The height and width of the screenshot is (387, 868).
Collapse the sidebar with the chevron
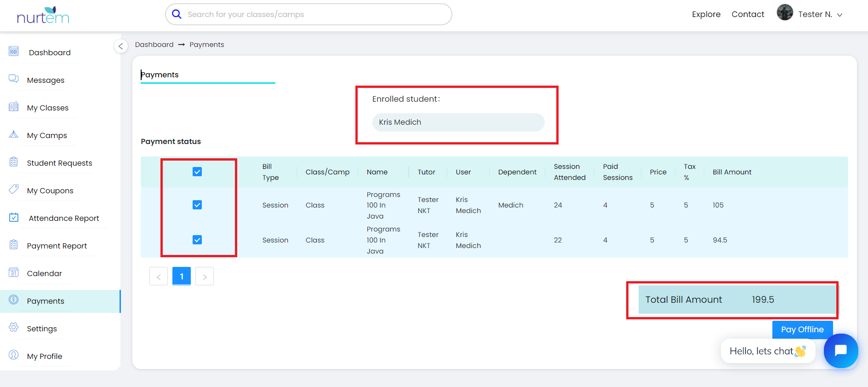click(x=120, y=46)
